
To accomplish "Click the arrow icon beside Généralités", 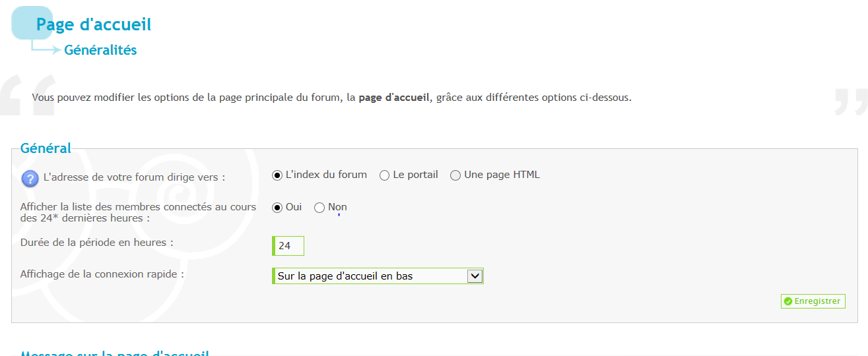I will click(46, 49).
